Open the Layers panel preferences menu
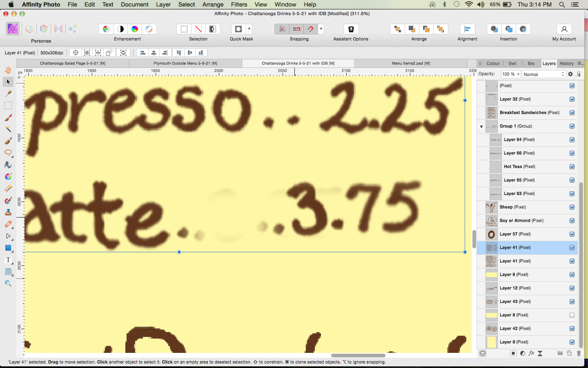Viewport: 588px width, 368px height. pos(580,63)
